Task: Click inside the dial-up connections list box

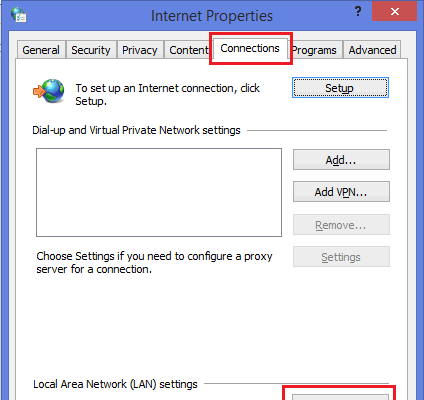Action: click(x=159, y=192)
